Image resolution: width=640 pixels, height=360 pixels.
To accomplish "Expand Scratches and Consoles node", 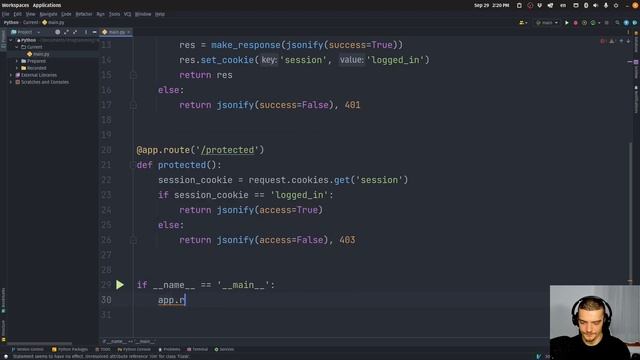I will click(x=11, y=82).
